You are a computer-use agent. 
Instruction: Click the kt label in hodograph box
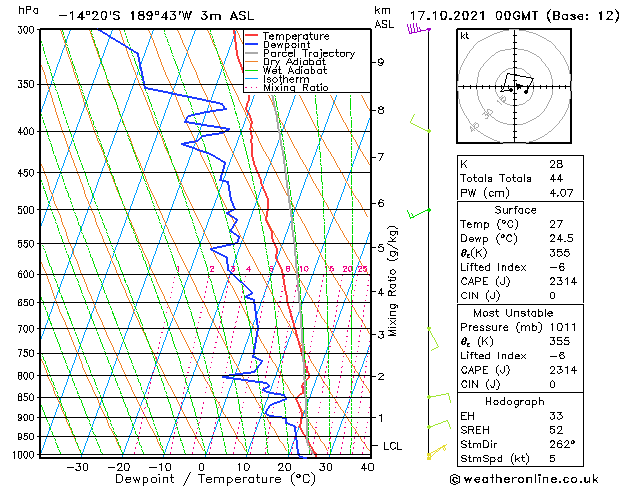click(465, 36)
